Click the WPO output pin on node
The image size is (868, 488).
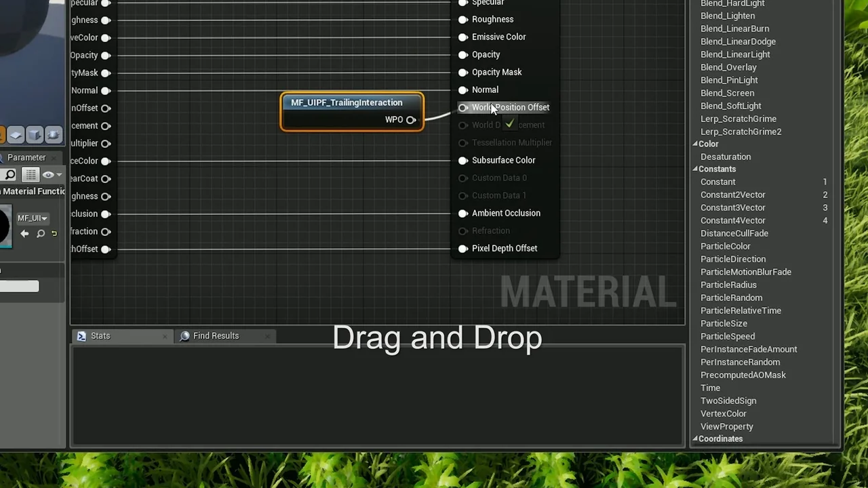click(411, 120)
